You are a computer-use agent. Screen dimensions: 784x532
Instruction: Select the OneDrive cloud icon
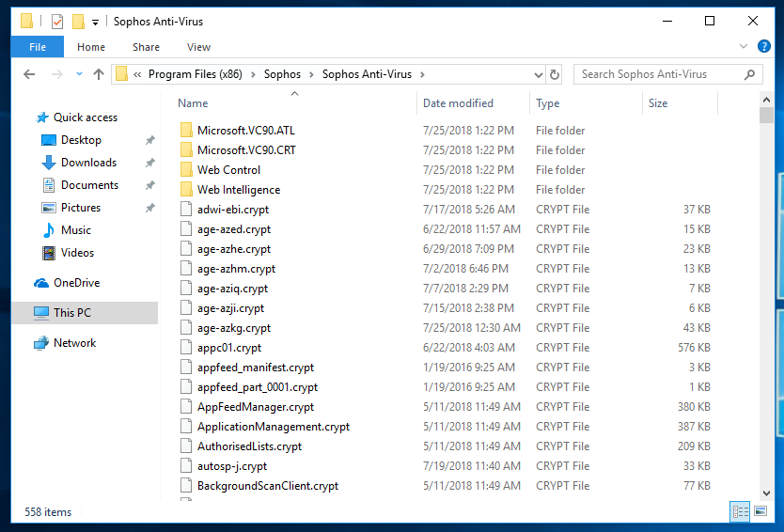[41, 283]
